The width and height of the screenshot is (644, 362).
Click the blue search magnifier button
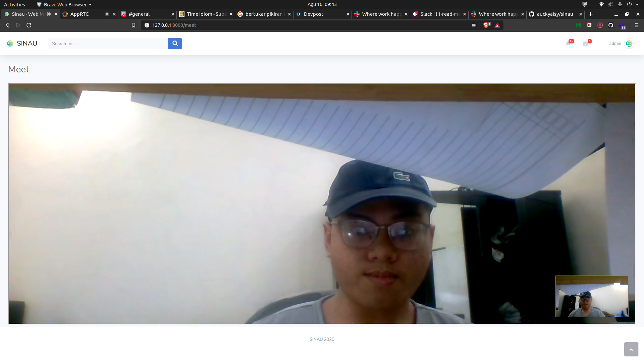(175, 44)
